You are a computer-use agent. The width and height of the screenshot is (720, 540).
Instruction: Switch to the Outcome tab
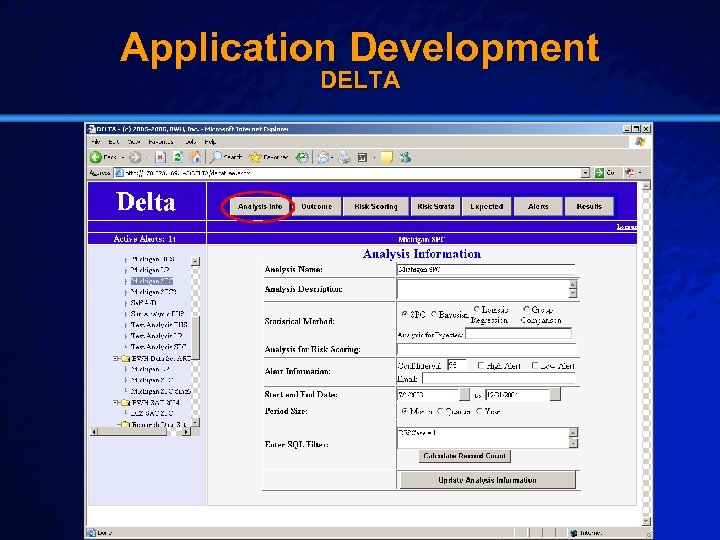[317, 207]
